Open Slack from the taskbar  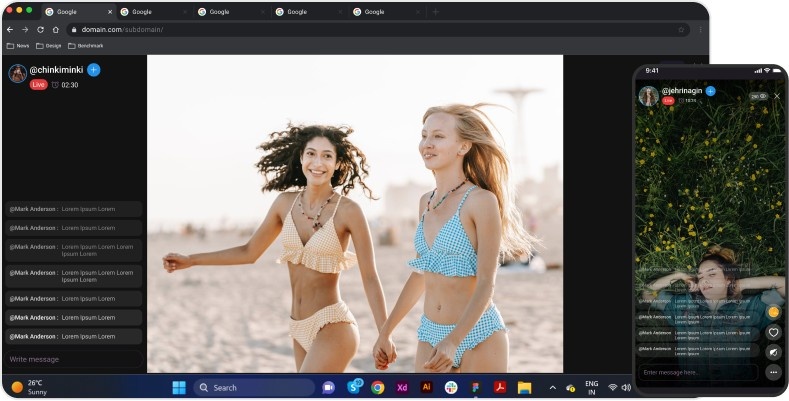pos(451,387)
